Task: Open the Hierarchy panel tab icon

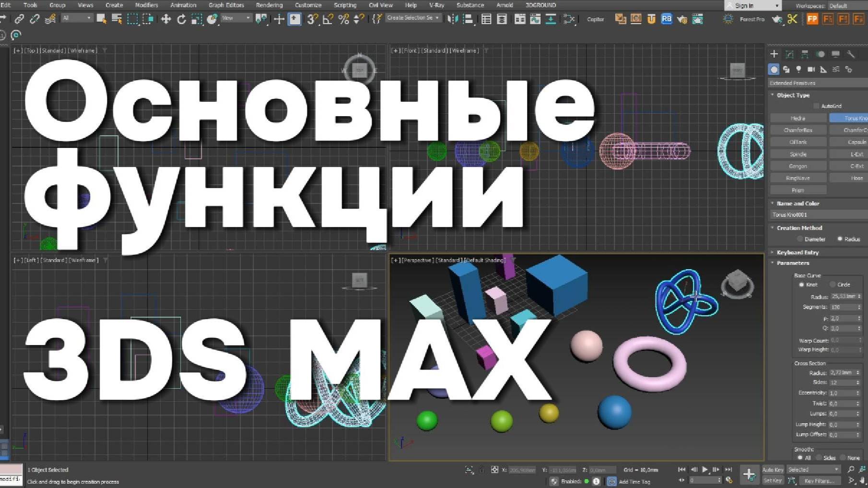Action: click(805, 54)
